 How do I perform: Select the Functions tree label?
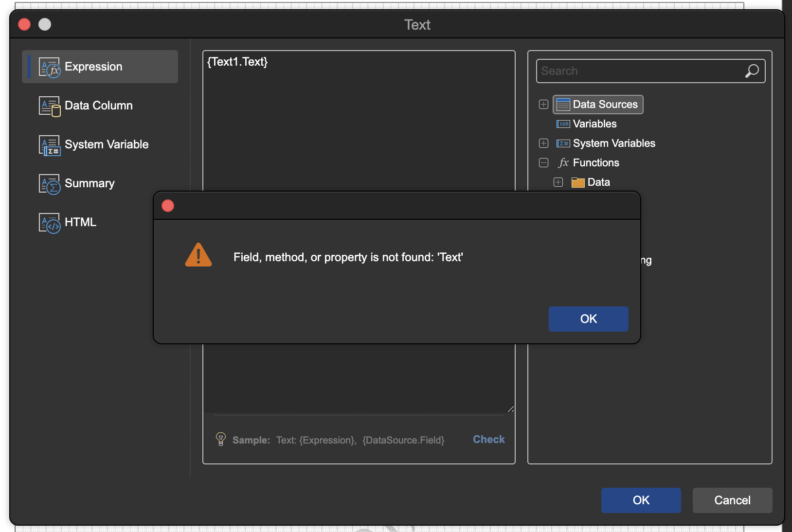pos(596,163)
